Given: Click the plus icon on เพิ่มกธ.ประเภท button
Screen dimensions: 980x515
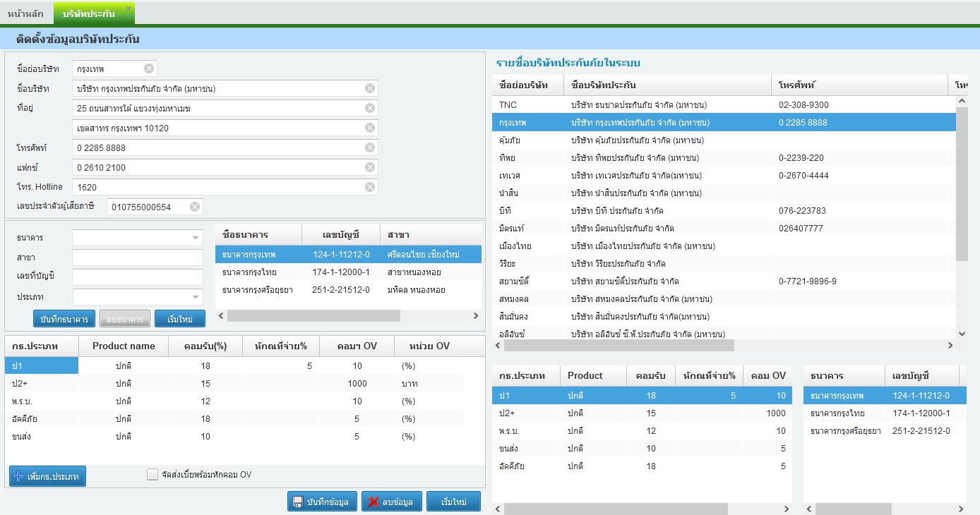Looking at the screenshot, I should [19, 476].
